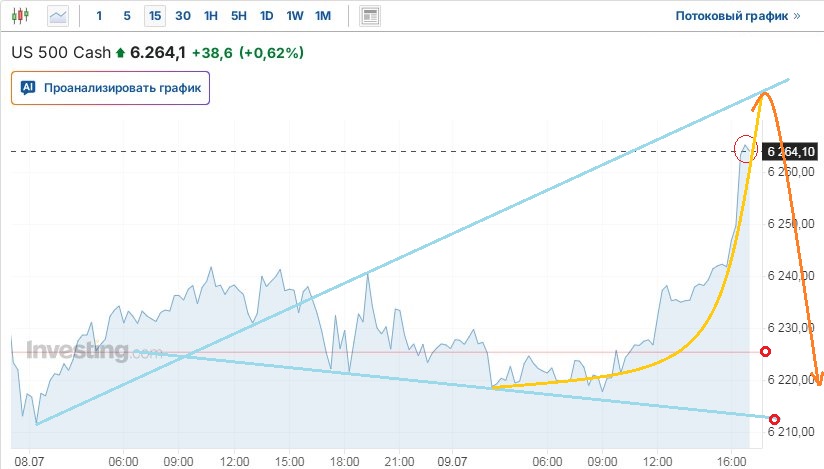The width and height of the screenshot is (824, 469).
Task: Select the 1H timeframe
Action: click(x=210, y=16)
